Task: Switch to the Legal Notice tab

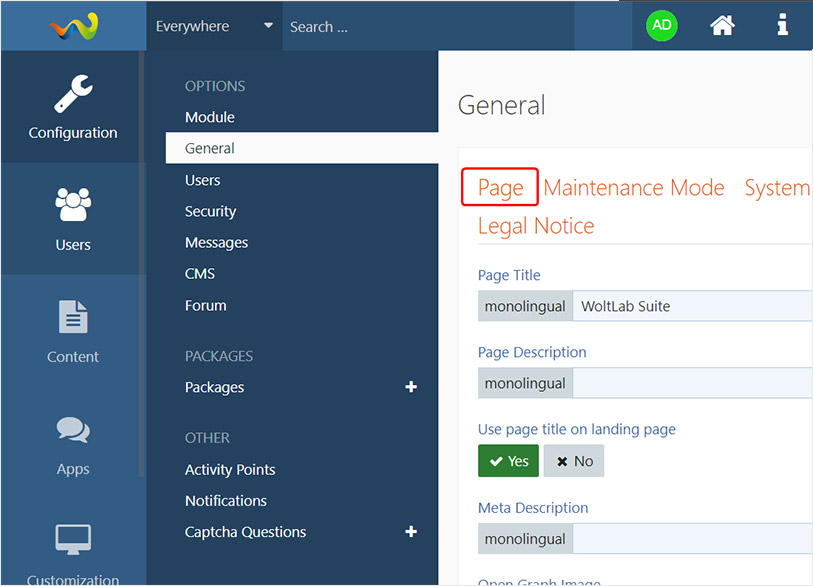Action: point(535,226)
